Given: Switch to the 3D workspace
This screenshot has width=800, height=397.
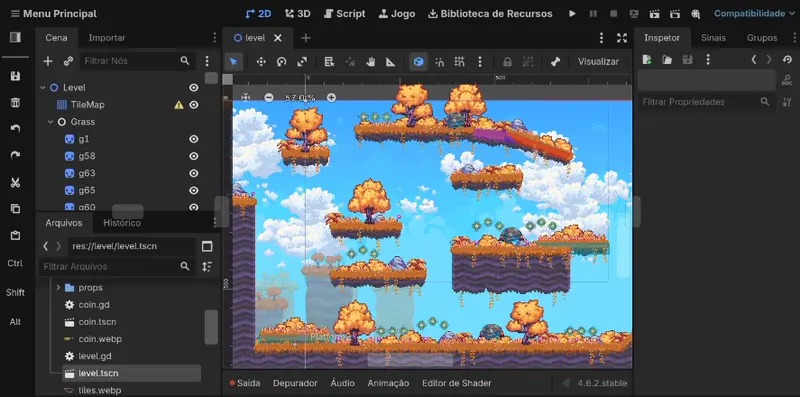Looking at the screenshot, I should pos(297,14).
